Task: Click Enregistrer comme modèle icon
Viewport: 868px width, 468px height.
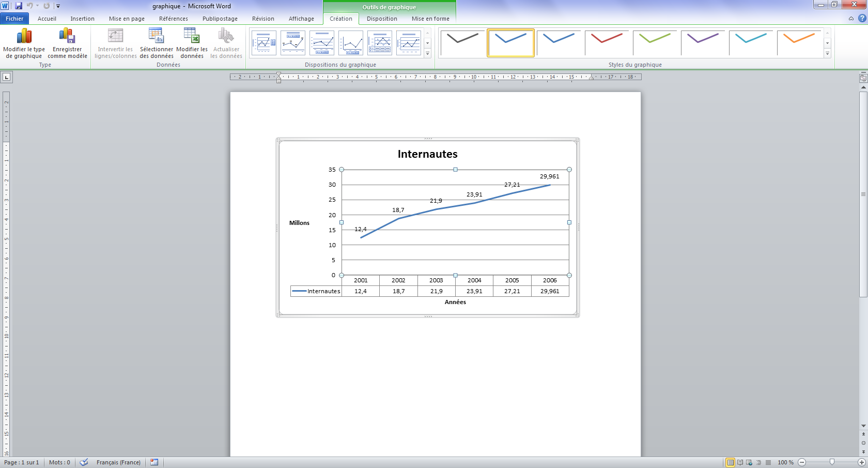Action: pos(67,36)
